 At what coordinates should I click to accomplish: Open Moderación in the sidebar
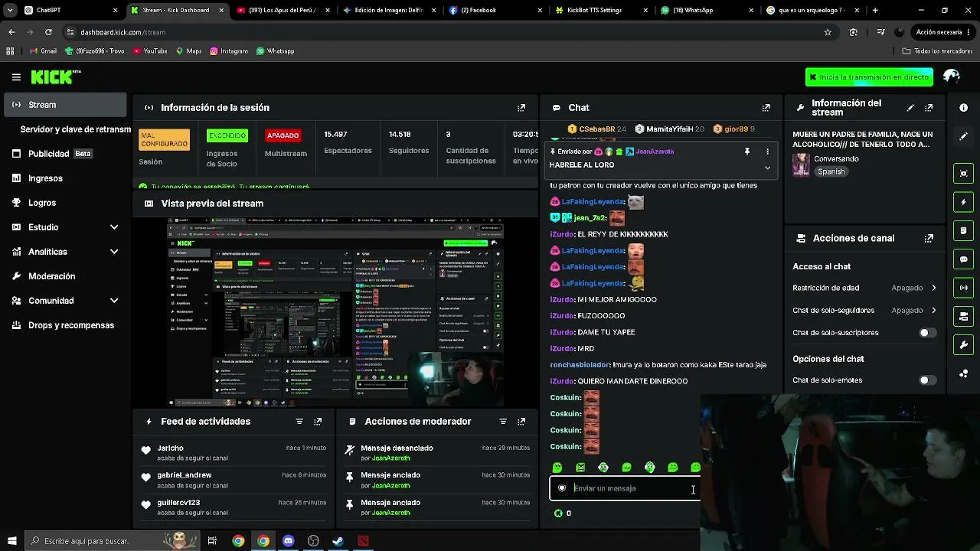pyautogui.click(x=66, y=276)
